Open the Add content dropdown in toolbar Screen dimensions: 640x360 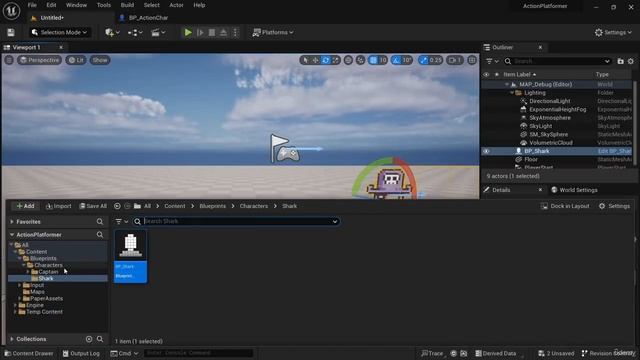point(112,32)
